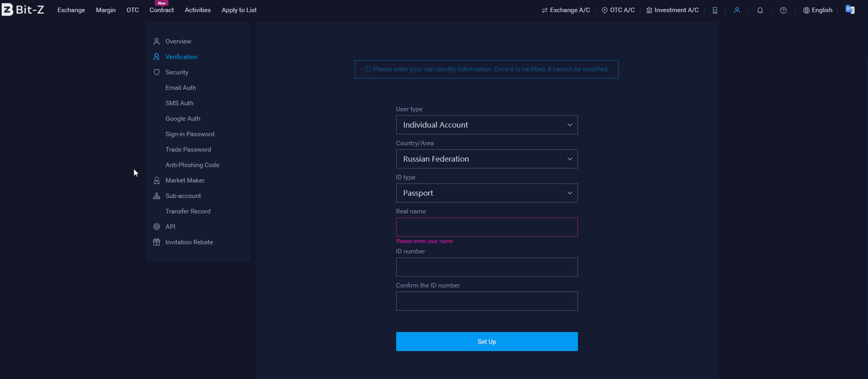Click the Bit-Z logo
Screen dimensions: 868x379
23,9
